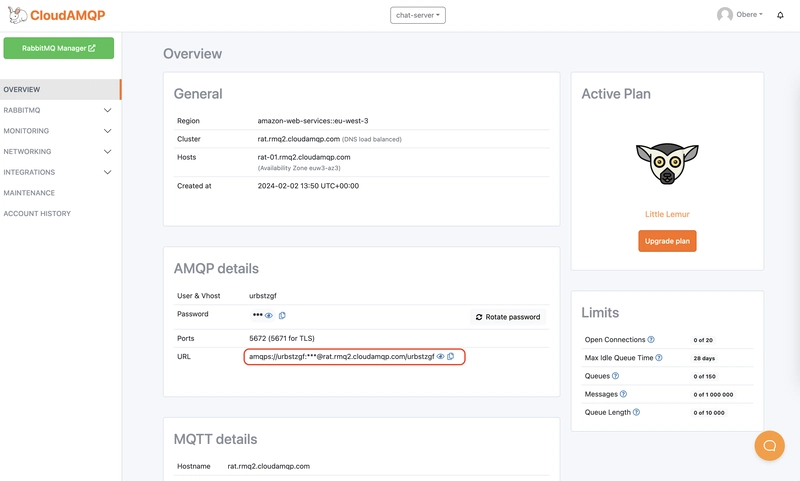The image size is (800, 481).
Task: Click the 0 of 1 000 000 messages badge
Action: 713,394
